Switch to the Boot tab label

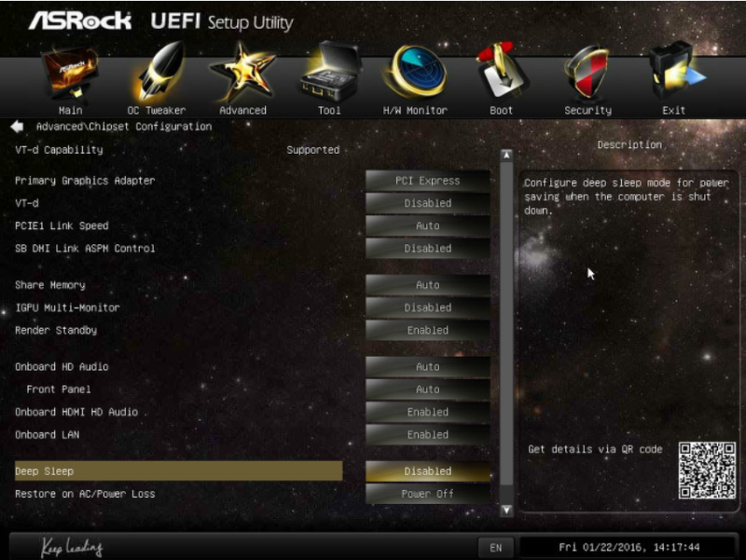click(502, 110)
